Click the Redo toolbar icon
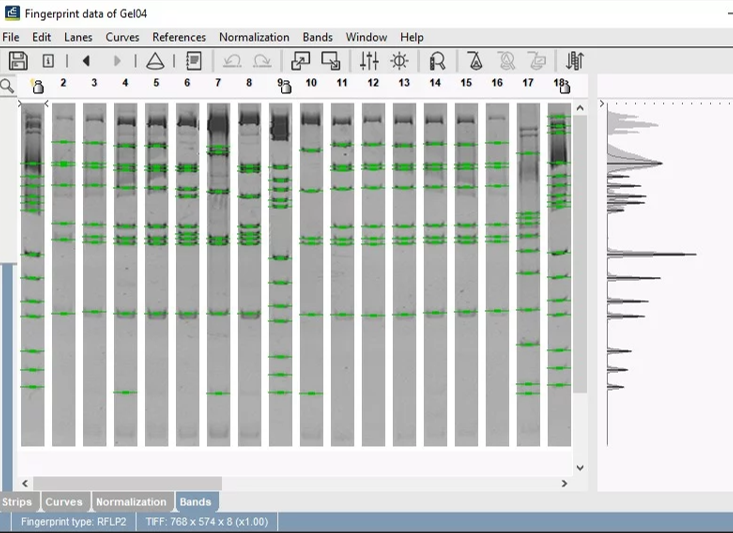Viewport: 733px width, 533px height. tap(262, 61)
